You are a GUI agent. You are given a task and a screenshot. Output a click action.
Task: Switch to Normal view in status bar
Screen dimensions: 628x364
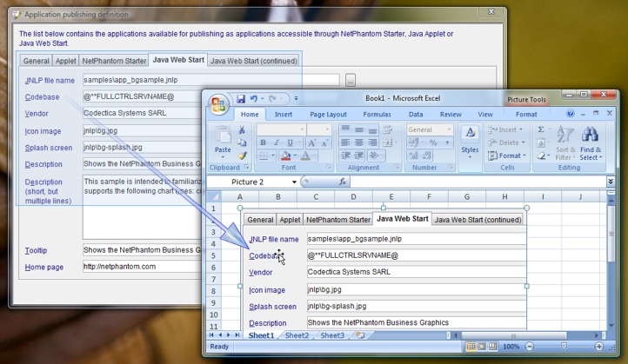click(x=471, y=347)
